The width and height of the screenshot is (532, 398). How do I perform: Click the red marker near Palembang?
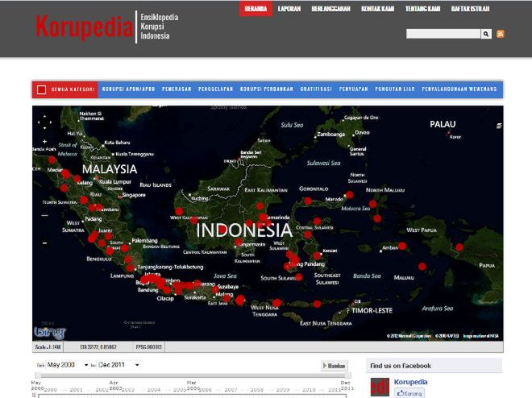pos(124,248)
